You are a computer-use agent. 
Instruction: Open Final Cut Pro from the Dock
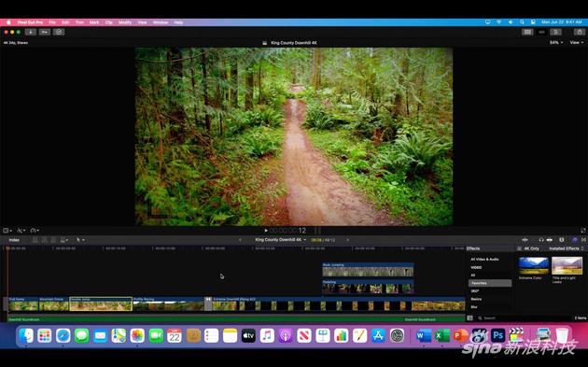click(x=516, y=335)
